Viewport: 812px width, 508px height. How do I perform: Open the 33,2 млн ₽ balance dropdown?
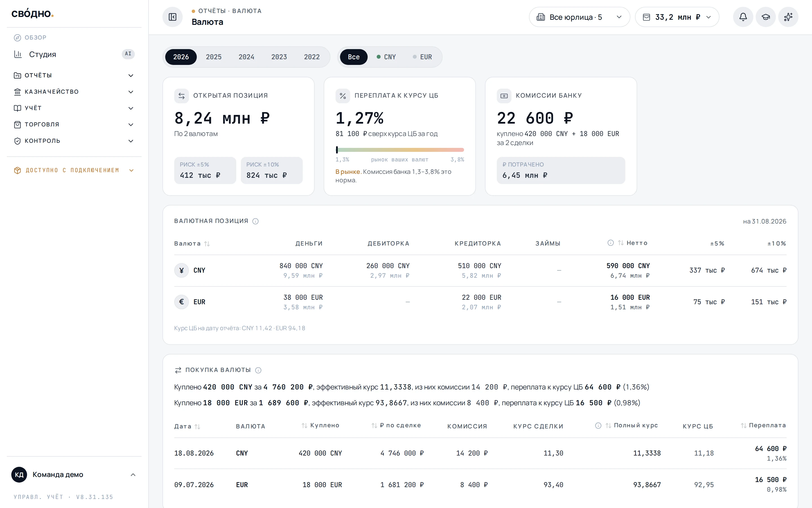pos(677,17)
